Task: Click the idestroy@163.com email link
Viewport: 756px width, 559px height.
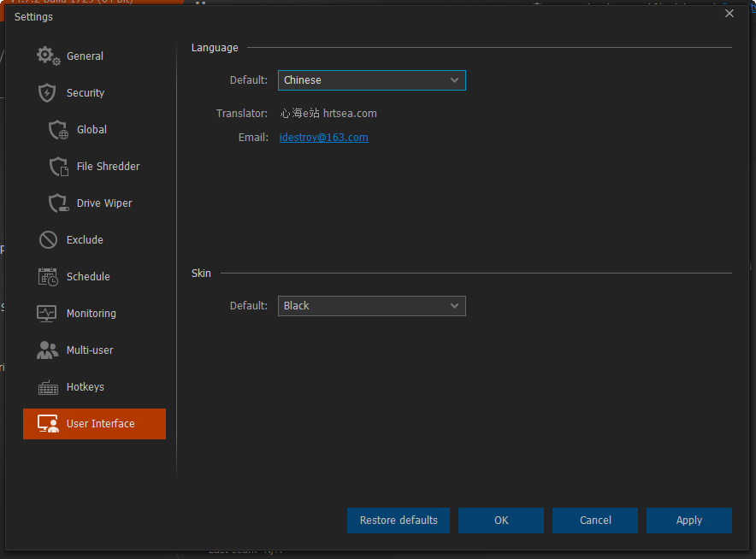Action: (323, 138)
